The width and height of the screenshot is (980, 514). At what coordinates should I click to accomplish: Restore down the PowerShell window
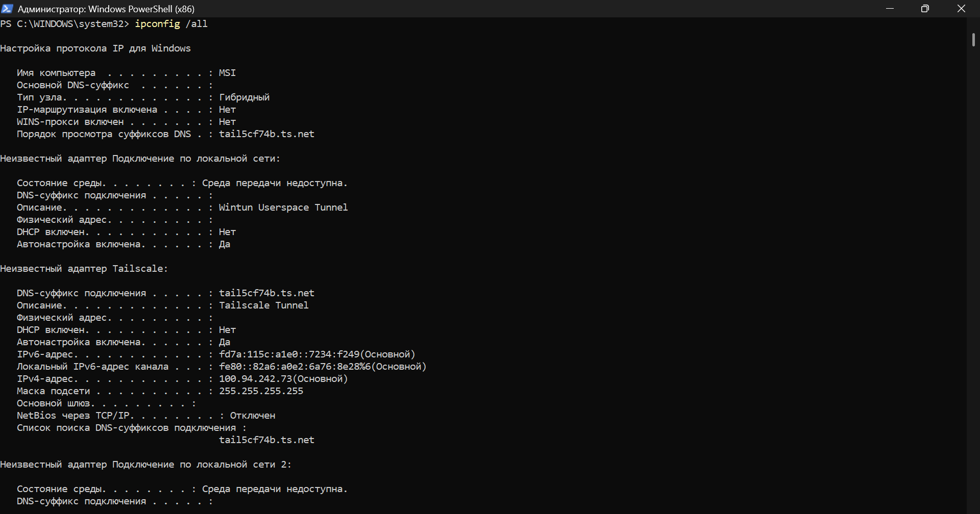click(x=925, y=9)
